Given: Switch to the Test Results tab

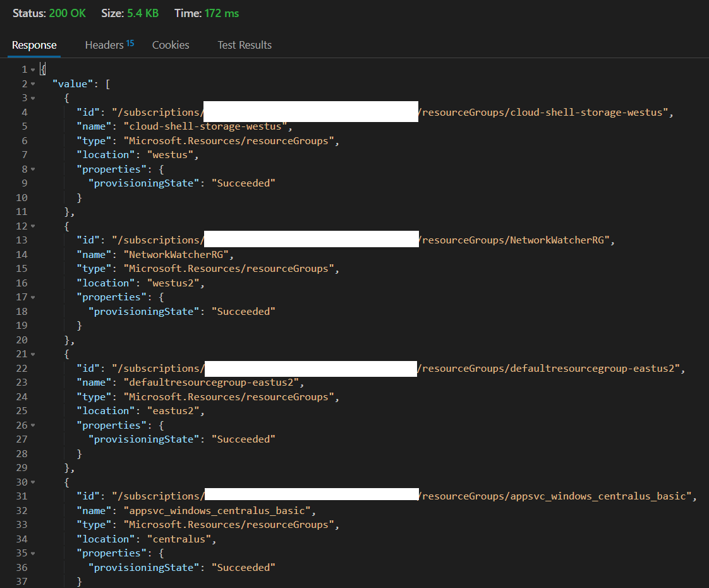Looking at the screenshot, I should (x=245, y=45).
